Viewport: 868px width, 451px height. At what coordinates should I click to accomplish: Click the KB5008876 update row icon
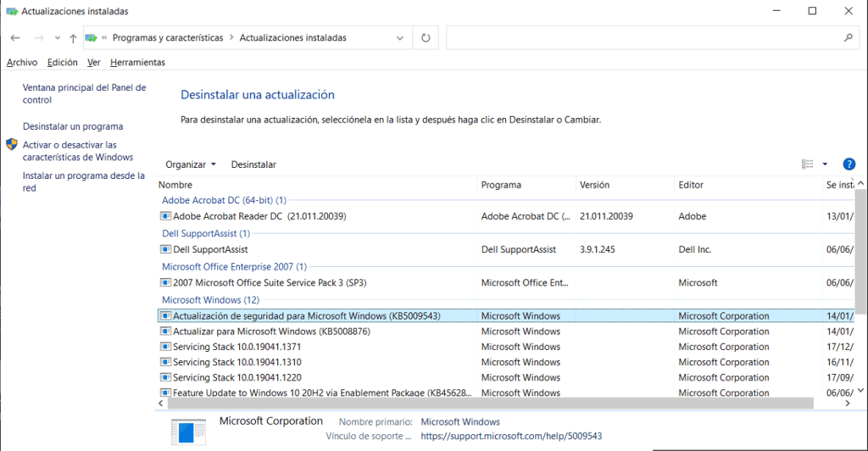click(x=165, y=331)
